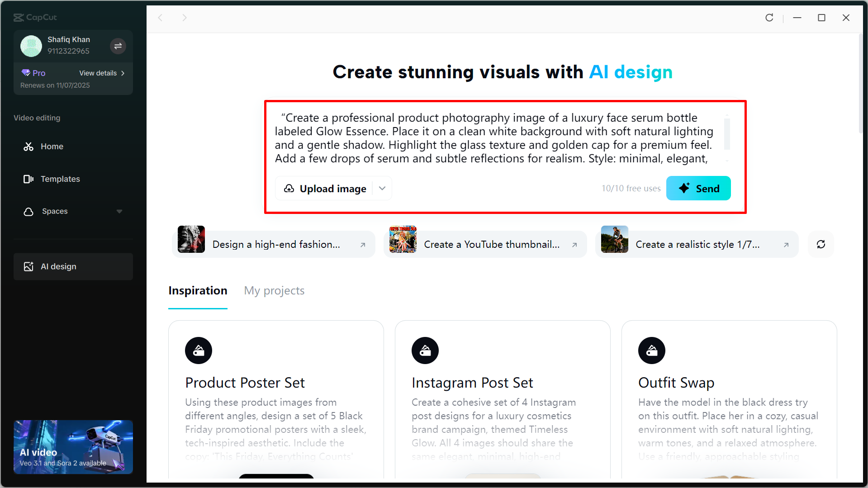Click the Templates icon in sidebar
868x488 pixels.
(28, 179)
